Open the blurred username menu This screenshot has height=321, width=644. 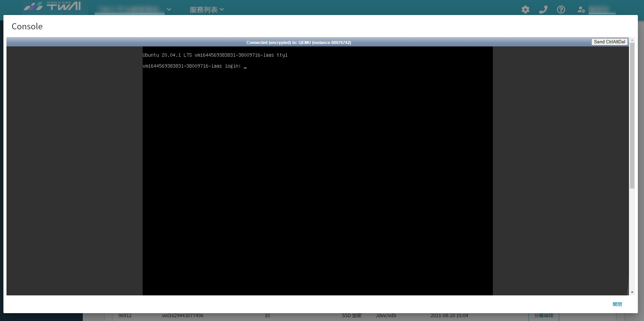[602, 10]
